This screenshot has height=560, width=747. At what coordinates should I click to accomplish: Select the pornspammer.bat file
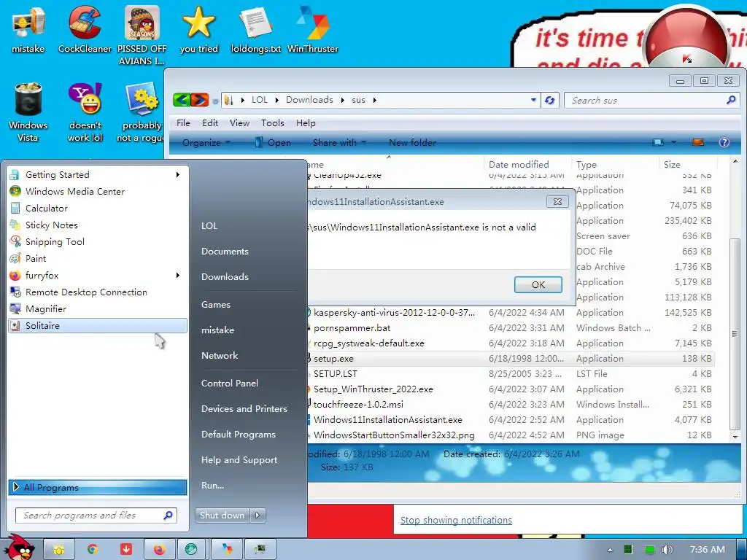[x=352, y=328]
